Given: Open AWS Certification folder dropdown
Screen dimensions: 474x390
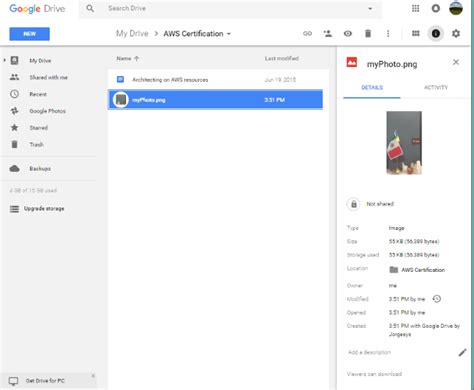Looking at the screenshot, I should (197, 34).
